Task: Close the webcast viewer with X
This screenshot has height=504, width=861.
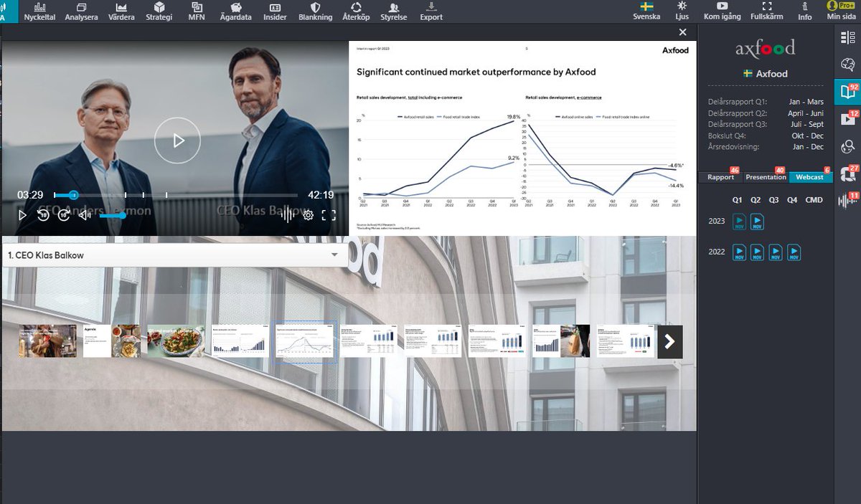Action: pos(682,32)
